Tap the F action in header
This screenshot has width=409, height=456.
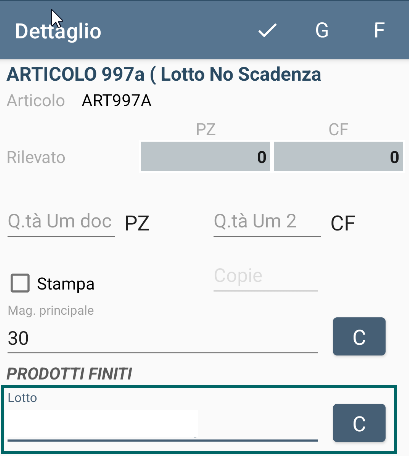[x=379, y=30]
